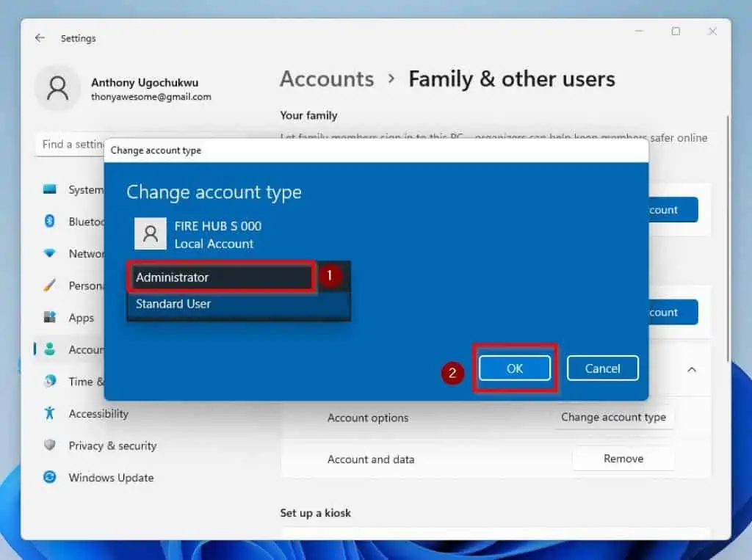The height and width of the screenshot is (560, 752).
Task: Collapse the expanded account section chevron
Action: coord(691,371)
